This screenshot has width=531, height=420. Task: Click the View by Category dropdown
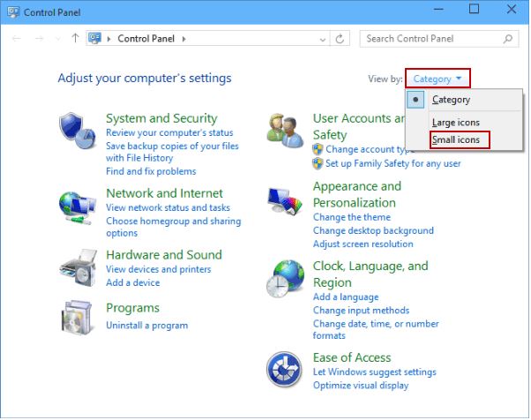coord(438,79)
